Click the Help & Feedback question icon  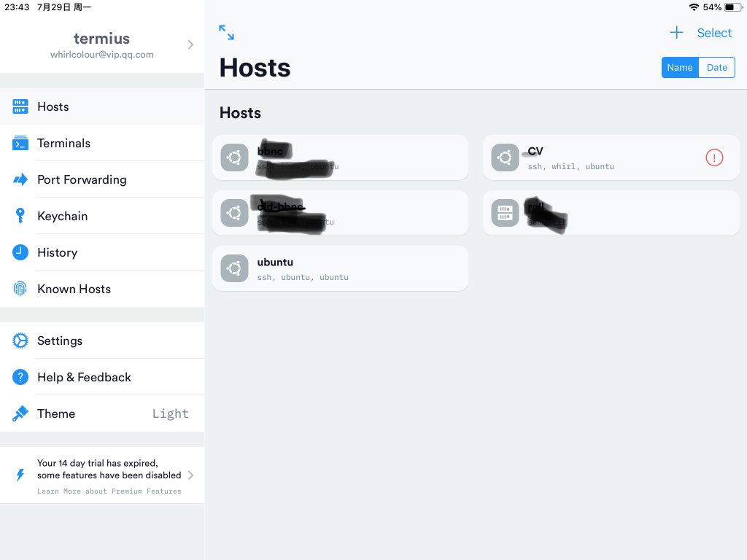(20, 377)
